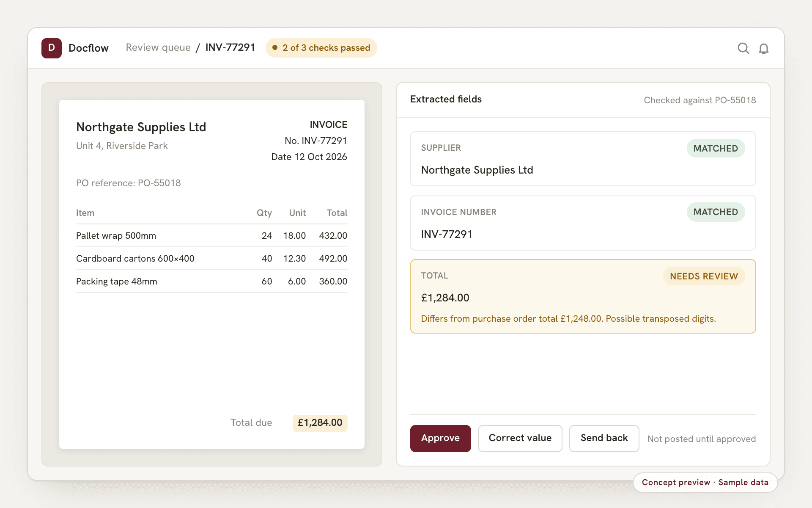Click the Unit column header
Viewport: 812px width, 508px height.
pos(297,213)
